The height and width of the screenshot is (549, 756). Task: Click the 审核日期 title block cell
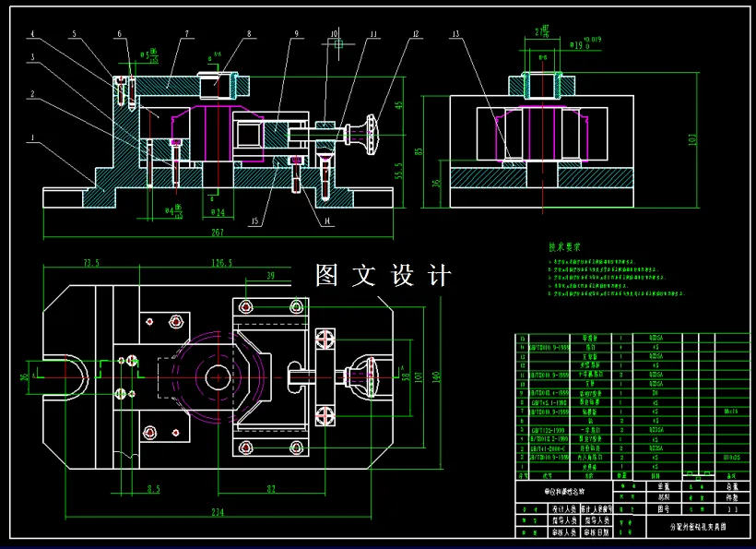tap(596, 532)
